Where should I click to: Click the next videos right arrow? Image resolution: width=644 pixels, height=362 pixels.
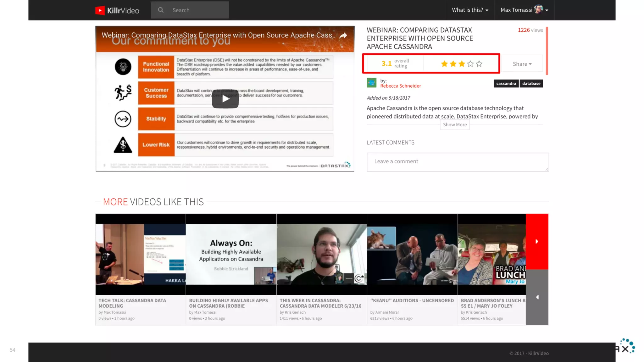(537, 241)
